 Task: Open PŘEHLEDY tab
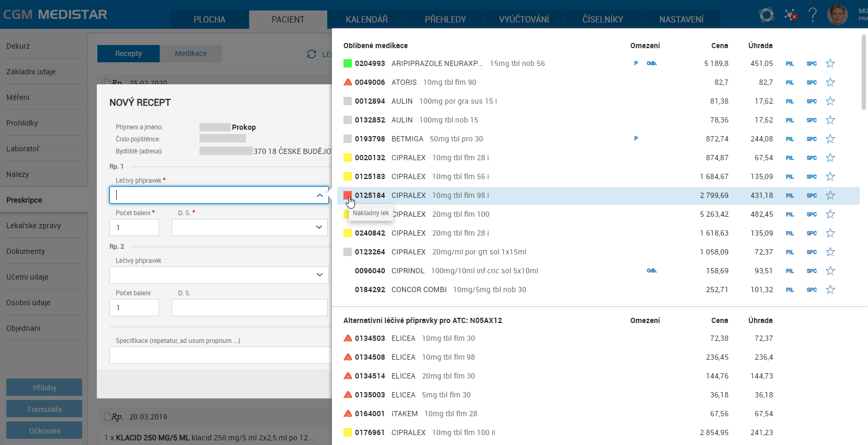[x=446, y=19]
